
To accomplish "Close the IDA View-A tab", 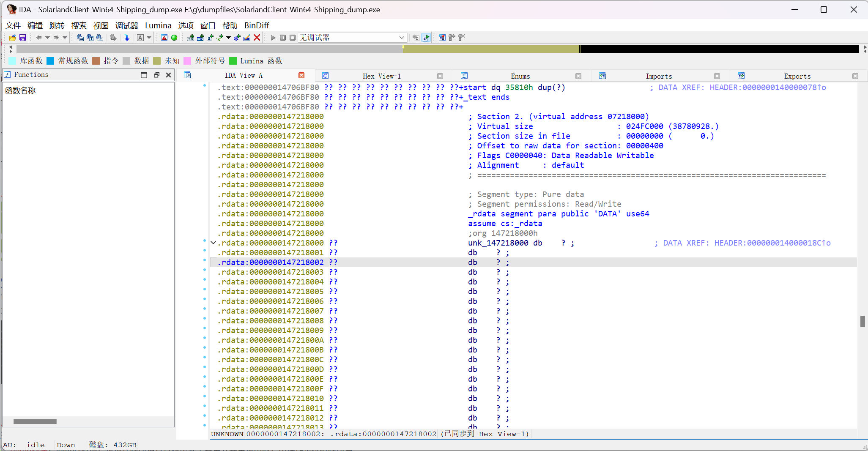I will click(x=301, y=75).
